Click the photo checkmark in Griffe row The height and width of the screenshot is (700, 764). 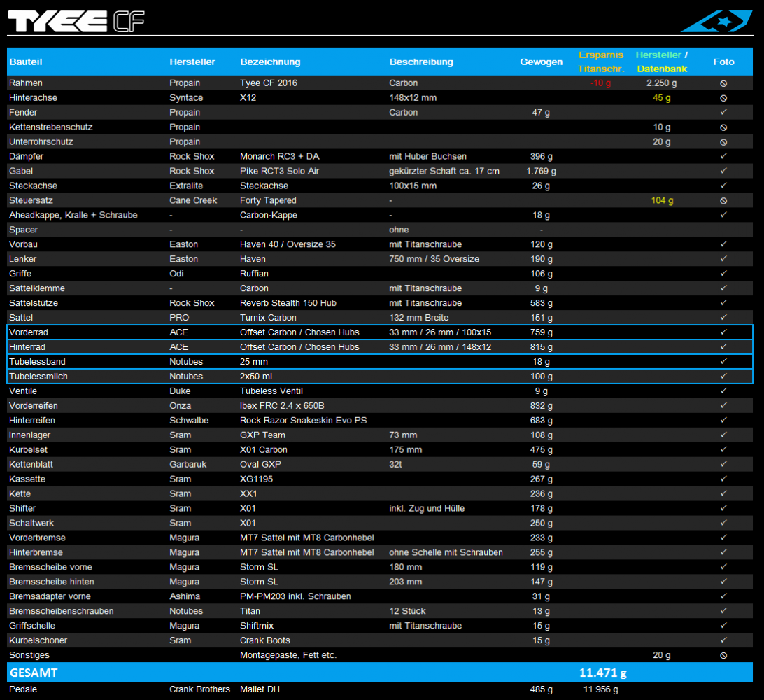coord(723,273)
